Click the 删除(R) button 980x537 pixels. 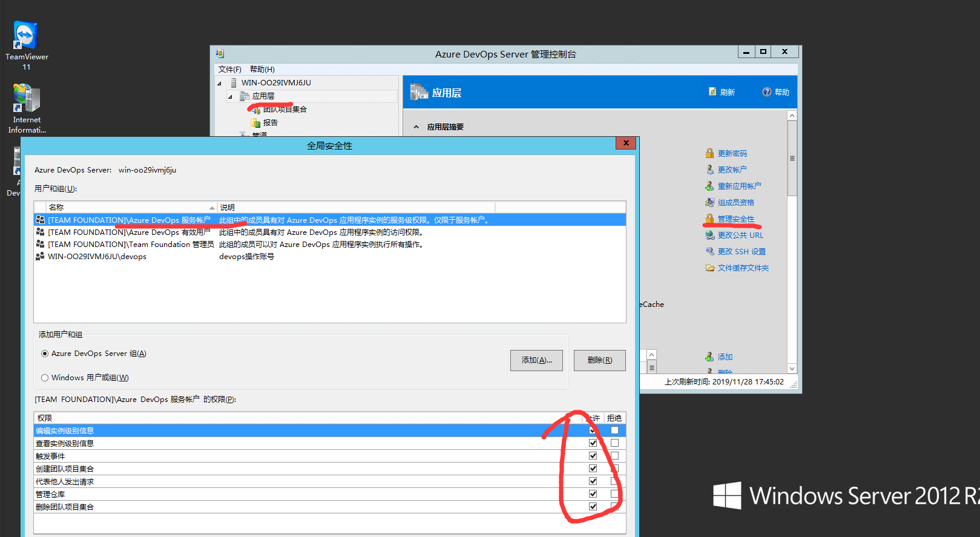[599, 360]
